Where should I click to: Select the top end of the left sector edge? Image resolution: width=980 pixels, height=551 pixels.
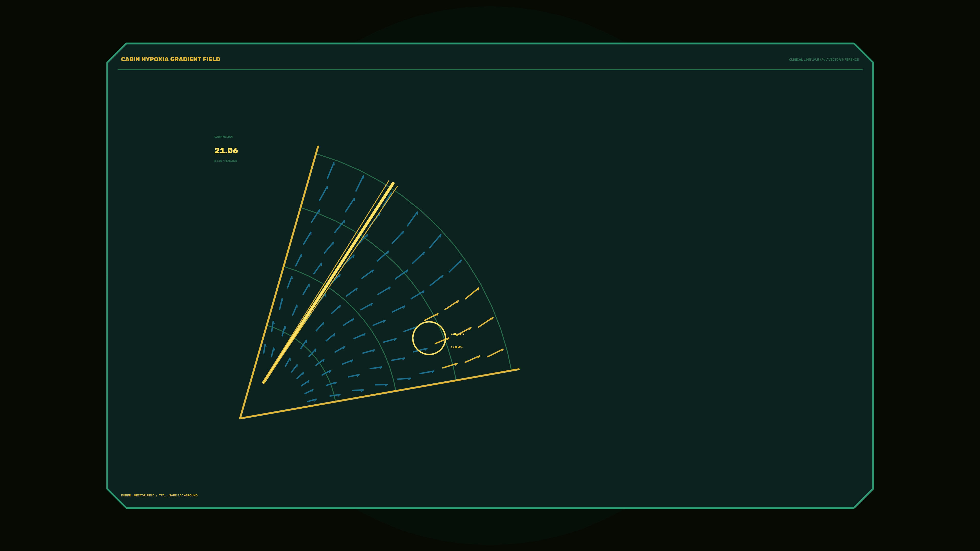(x=318, y=146)
